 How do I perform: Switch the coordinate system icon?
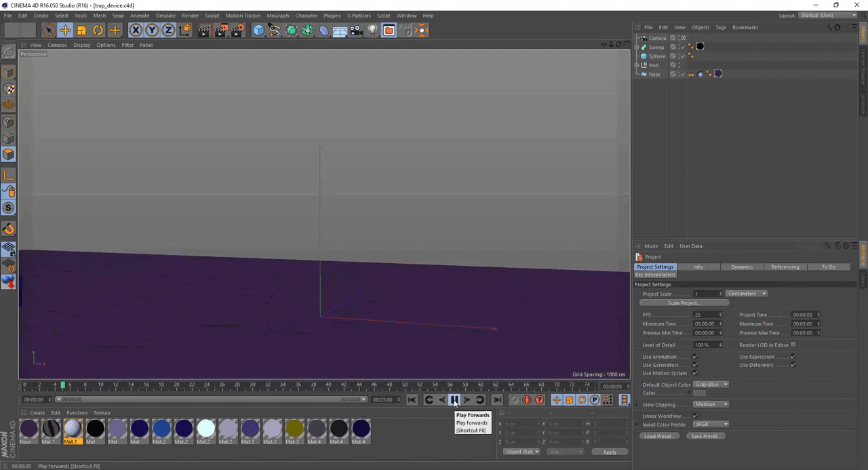[x=185, y=30]
